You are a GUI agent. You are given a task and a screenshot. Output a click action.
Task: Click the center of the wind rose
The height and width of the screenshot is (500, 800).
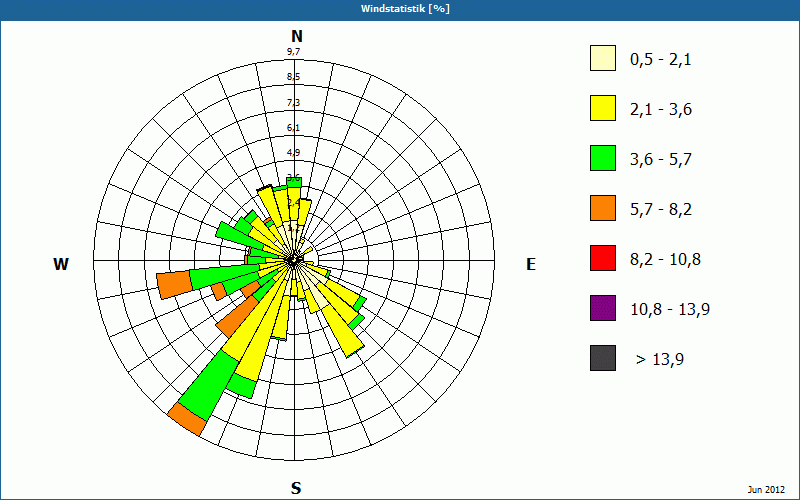pos(294,261)
